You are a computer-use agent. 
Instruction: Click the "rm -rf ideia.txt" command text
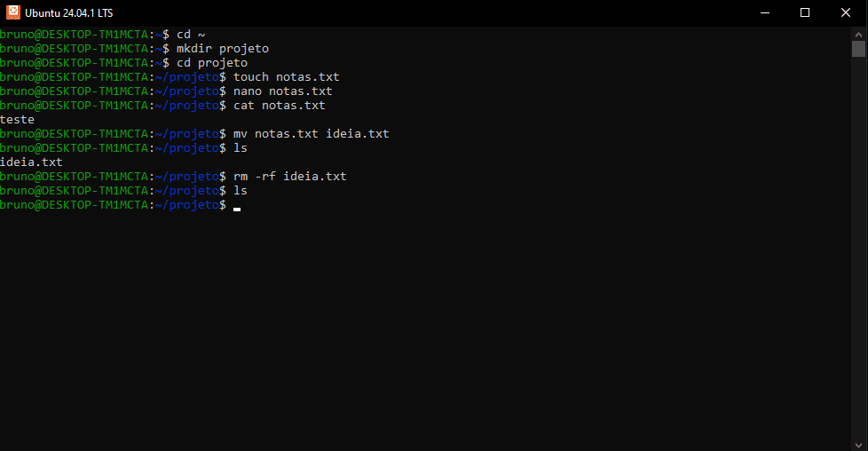(290, 177)
